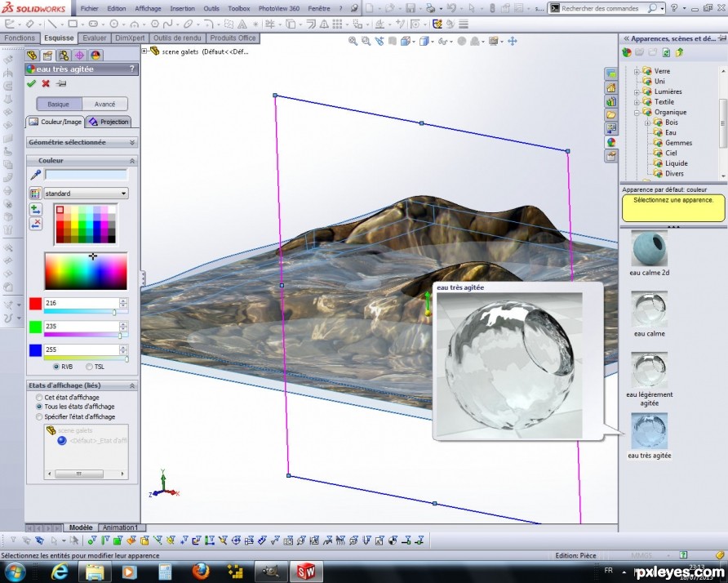
Task: Open ConfigurationManager tab icon
Action: [x=64, y=56]
